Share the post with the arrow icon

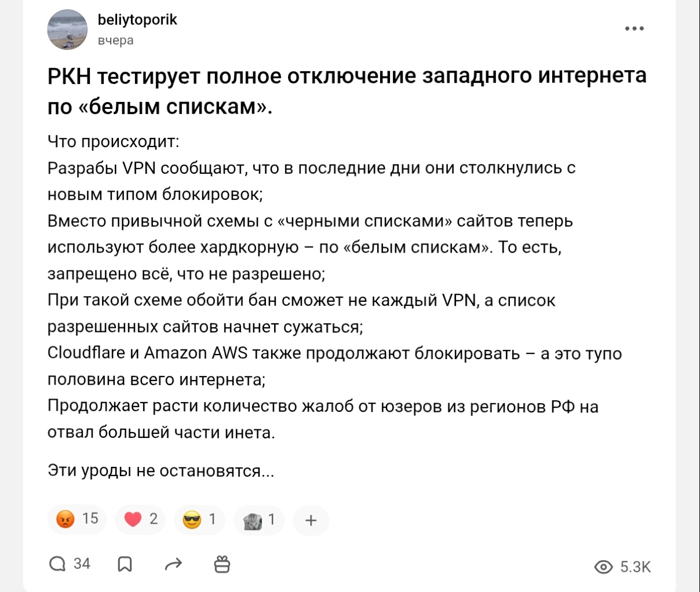(x=173, y=564)
